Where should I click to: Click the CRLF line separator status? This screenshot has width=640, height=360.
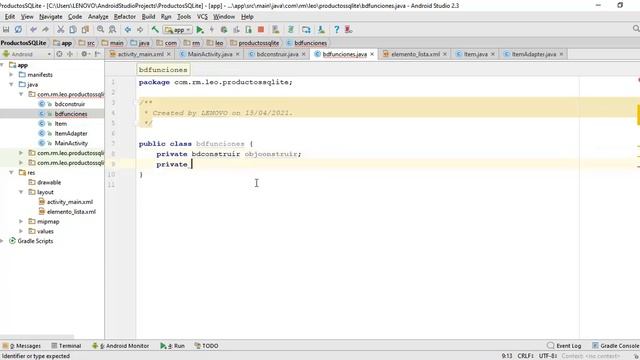tap(525, 356)
